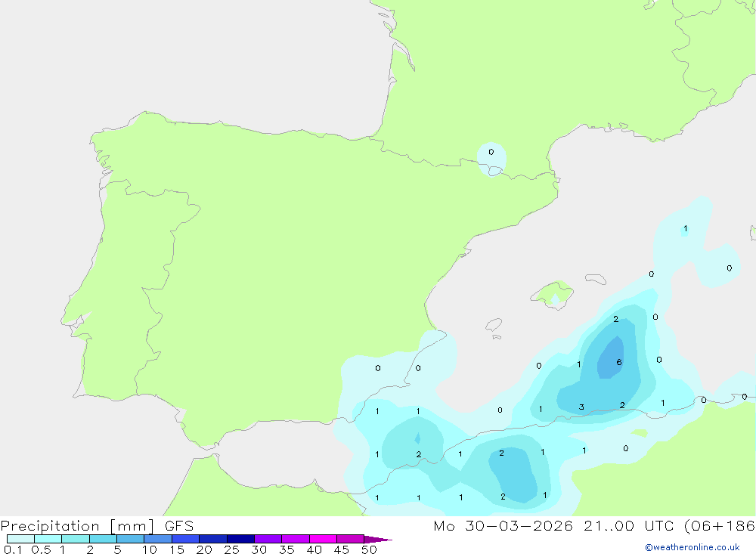Click the precipitation value '3' on the map

[x=581, y=407]
